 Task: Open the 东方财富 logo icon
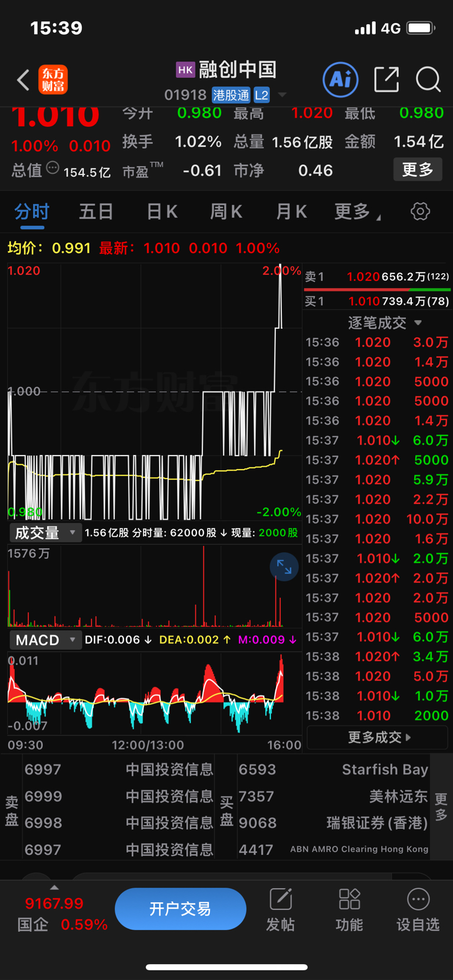coord(53,80)
